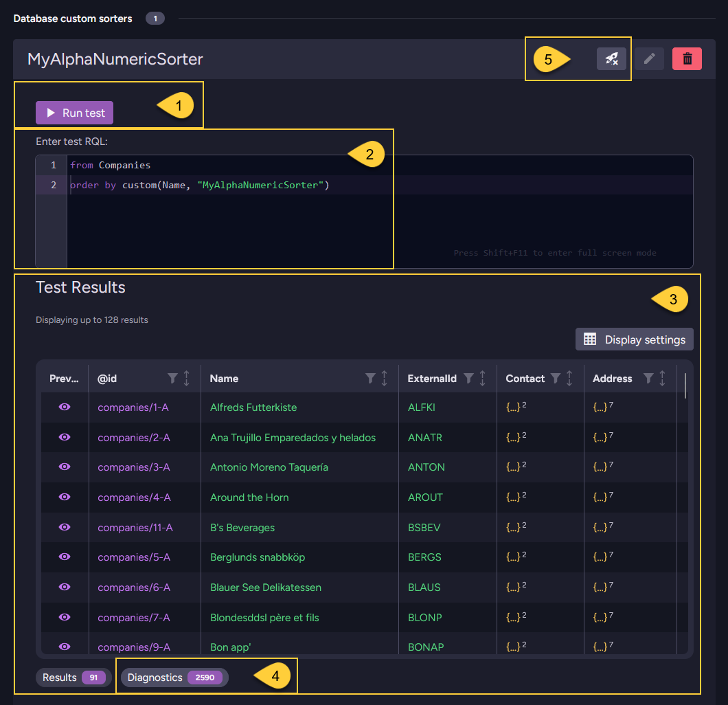728x705 pixels.
Task: Filter the Name column
Action: (x=370, y=379)
